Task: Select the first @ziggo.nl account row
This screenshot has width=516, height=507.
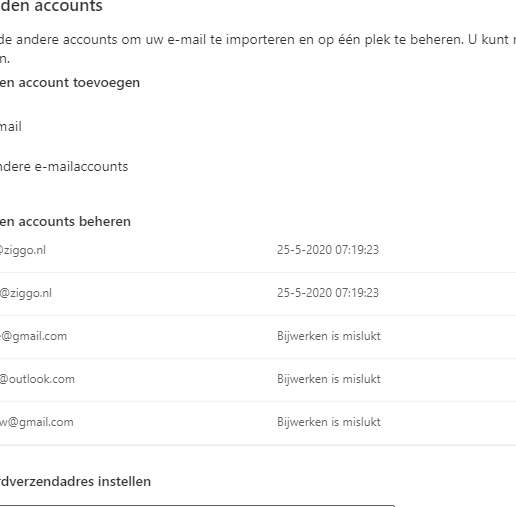Action: 258,250
